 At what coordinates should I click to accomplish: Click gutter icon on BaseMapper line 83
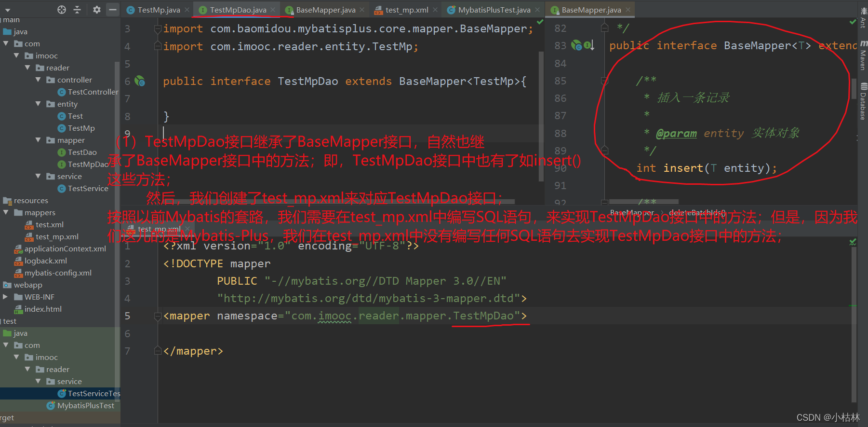(577, 45)
